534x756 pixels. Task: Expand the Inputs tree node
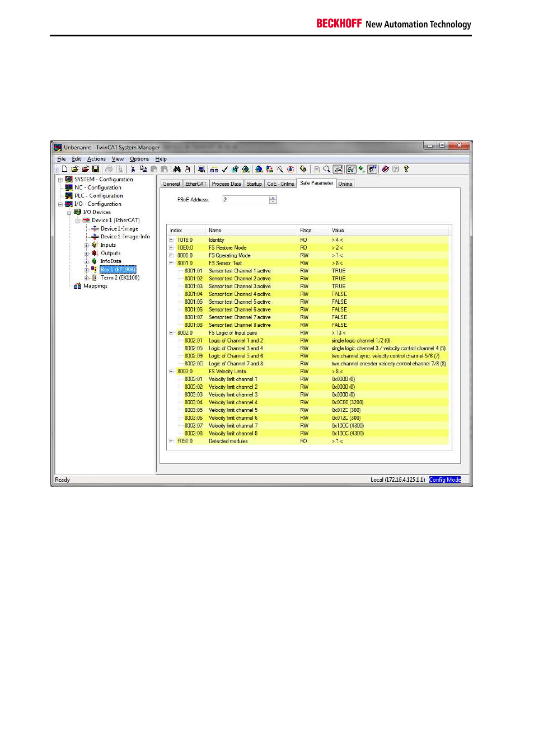(x=87, y=245)
